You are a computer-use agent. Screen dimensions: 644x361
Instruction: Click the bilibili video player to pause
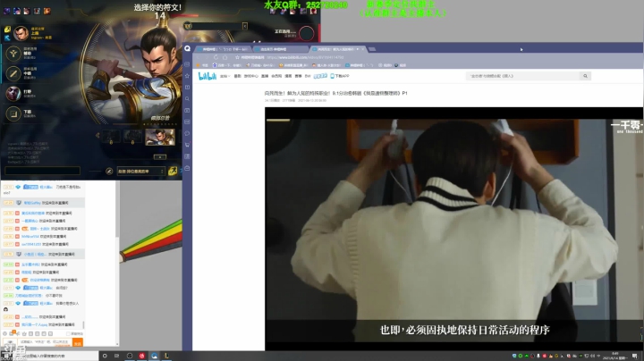tap(453, 229)
